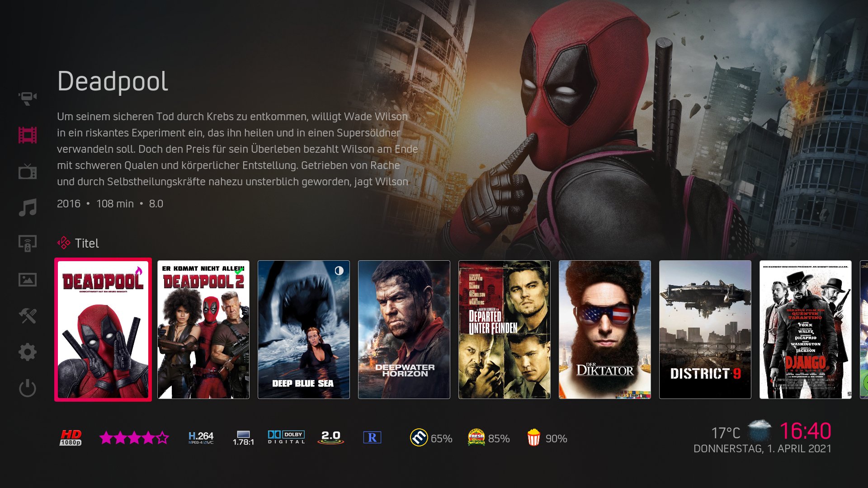Click the 16:40 clock
The width and height of the screenshot is (868, 488).
click(806, 431)
